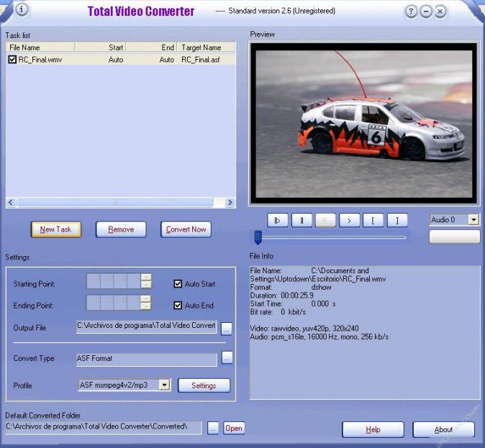Image resolution: width=485 pixels, height=448 pixels.
Task: Uncheck the RC_Final.wmv task checkbox
Action: (12, 60)
